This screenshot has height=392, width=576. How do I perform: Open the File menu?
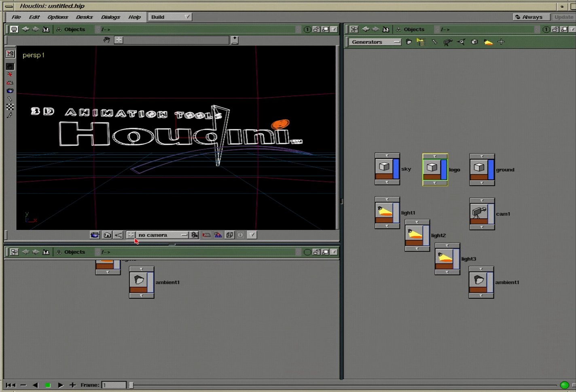[16, 17]
